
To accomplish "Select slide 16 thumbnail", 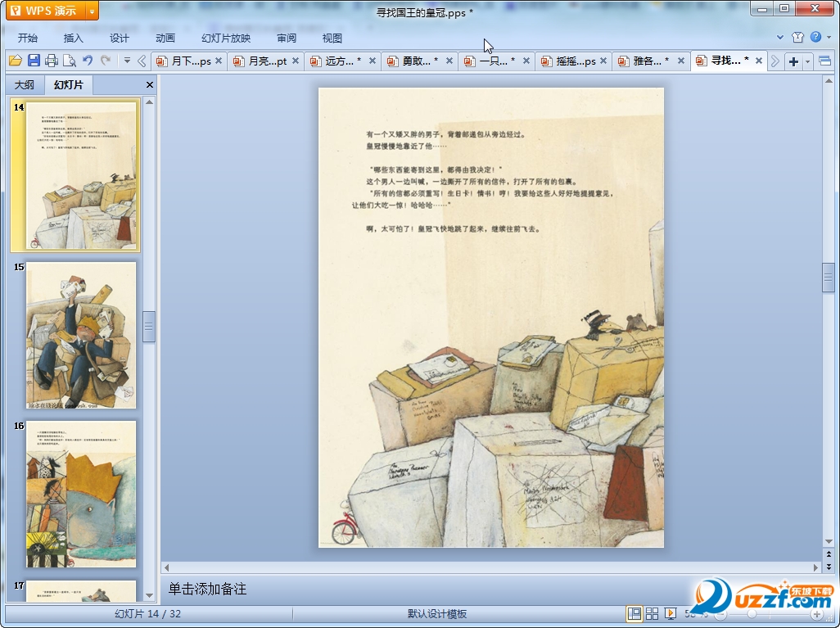I will pyautogui.click(x=81, y=494).
